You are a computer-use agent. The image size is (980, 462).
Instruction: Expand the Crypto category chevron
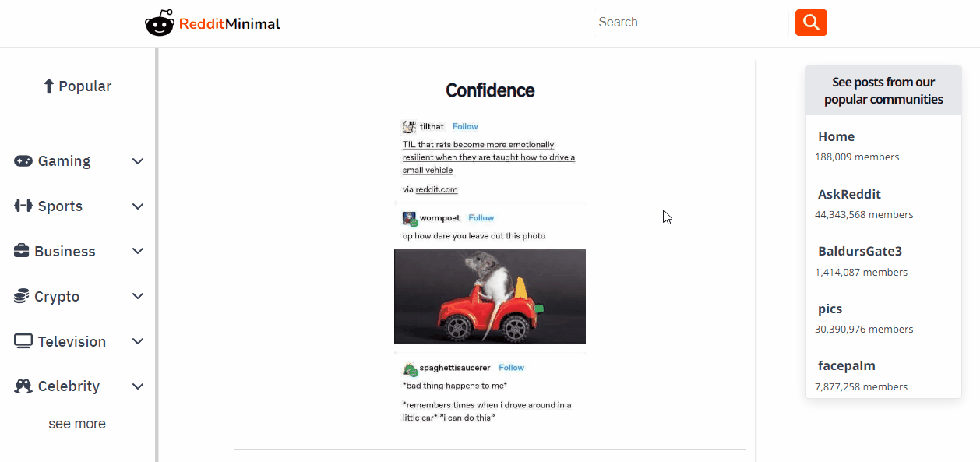click(138, 297)
